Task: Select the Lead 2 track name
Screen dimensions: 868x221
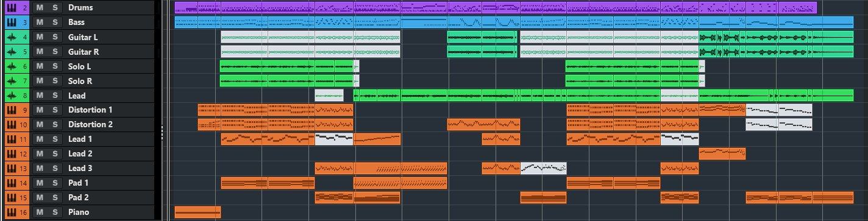Action: click(x=80, y=154)
